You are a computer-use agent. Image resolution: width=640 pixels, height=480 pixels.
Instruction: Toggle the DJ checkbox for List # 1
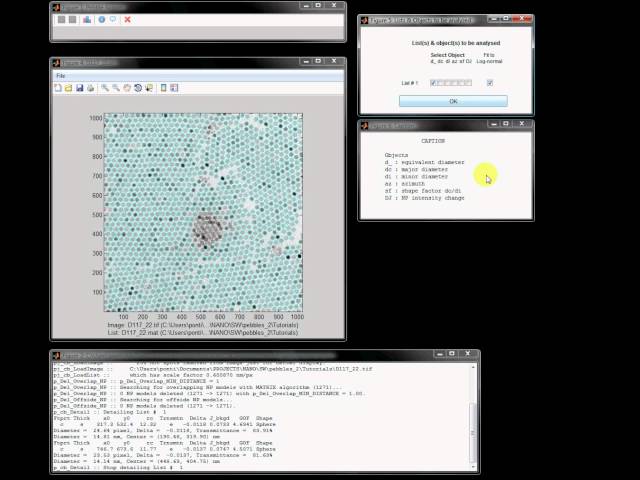click(468, 83)
